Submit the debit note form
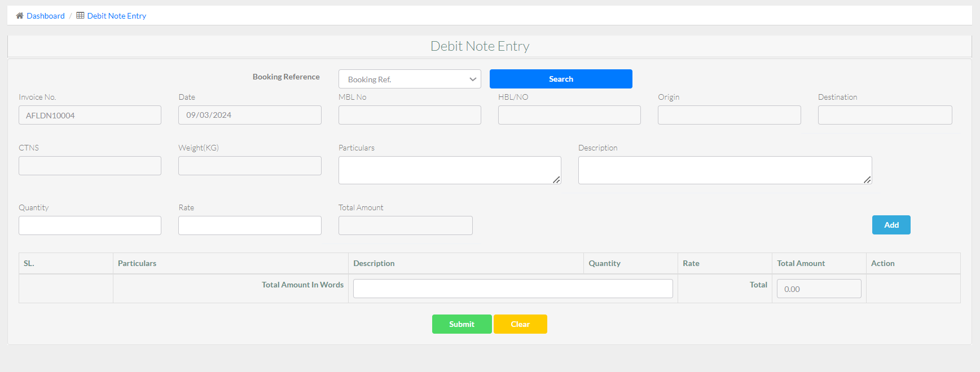Image resolution: width=980 pixels, height=372 pixels. click(x=462, y=324)
